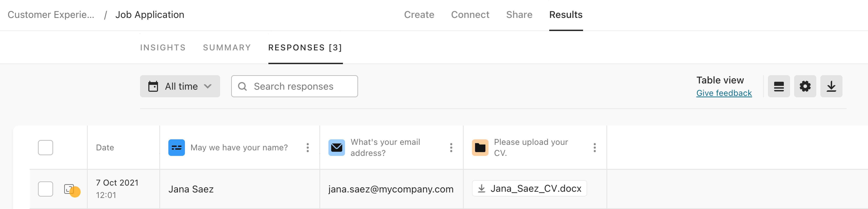The image size is (868, 209).
Task: Download the Jana_Saez_CV.docx file
Action: pos(529,188)
